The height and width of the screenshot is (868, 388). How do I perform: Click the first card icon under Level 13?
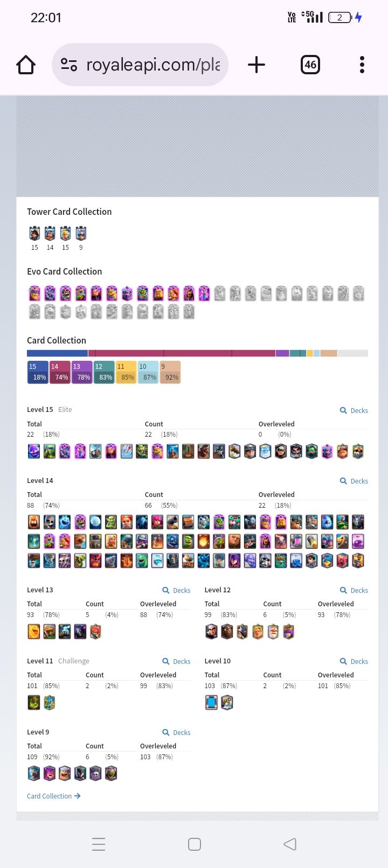point(34,631)
